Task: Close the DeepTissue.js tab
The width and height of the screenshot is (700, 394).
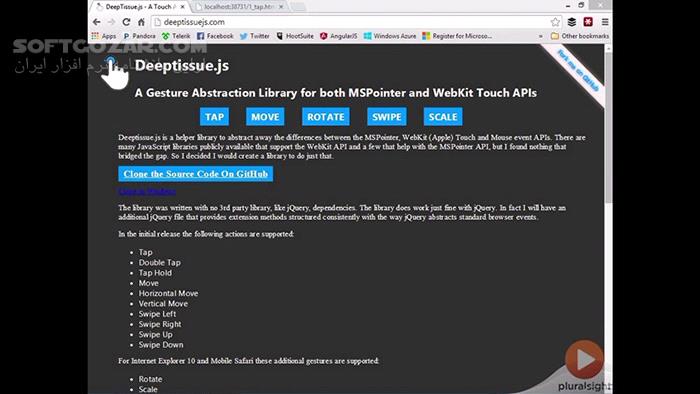Action: (x=182, y=7)
